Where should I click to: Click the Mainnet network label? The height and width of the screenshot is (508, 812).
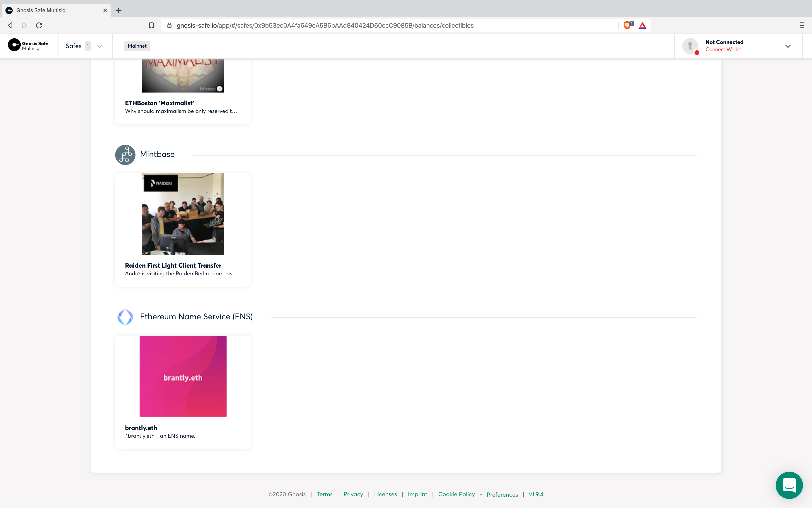tap(137, 46)
